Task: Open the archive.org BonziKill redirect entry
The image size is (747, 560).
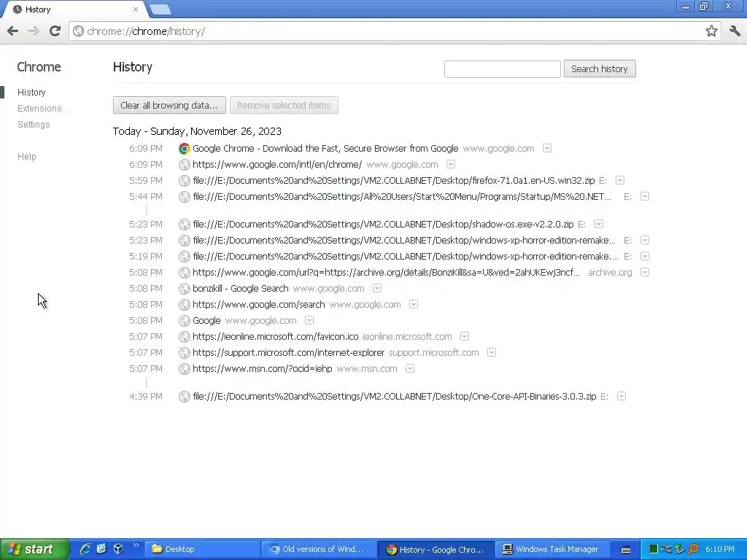Action: [x=387, y=273]
